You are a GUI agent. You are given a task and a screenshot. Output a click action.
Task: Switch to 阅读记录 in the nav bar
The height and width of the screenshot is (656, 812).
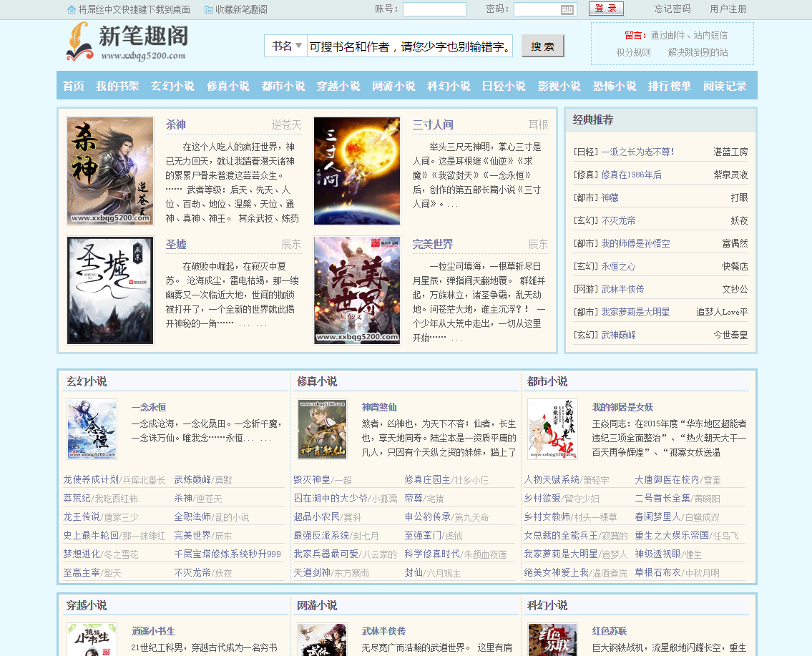point(725,86)
